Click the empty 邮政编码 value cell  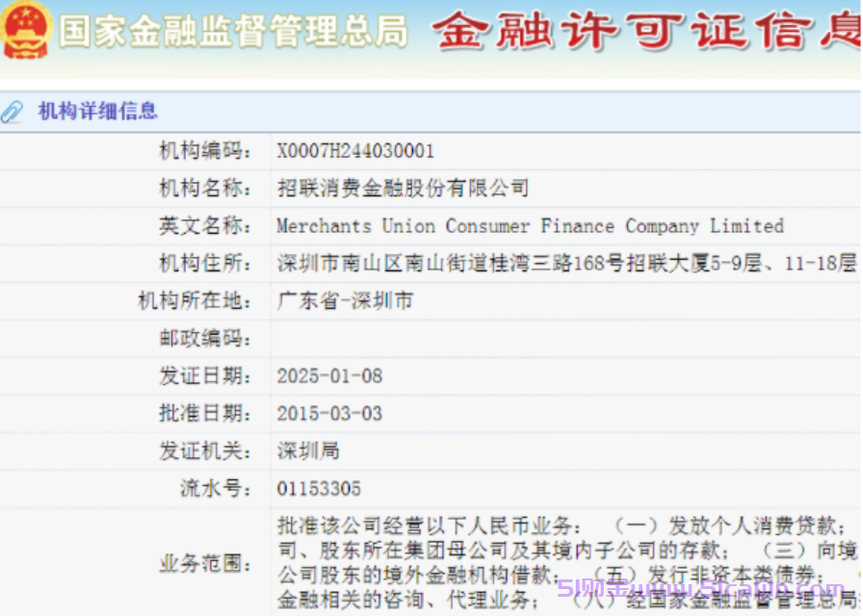click(564, 339)
